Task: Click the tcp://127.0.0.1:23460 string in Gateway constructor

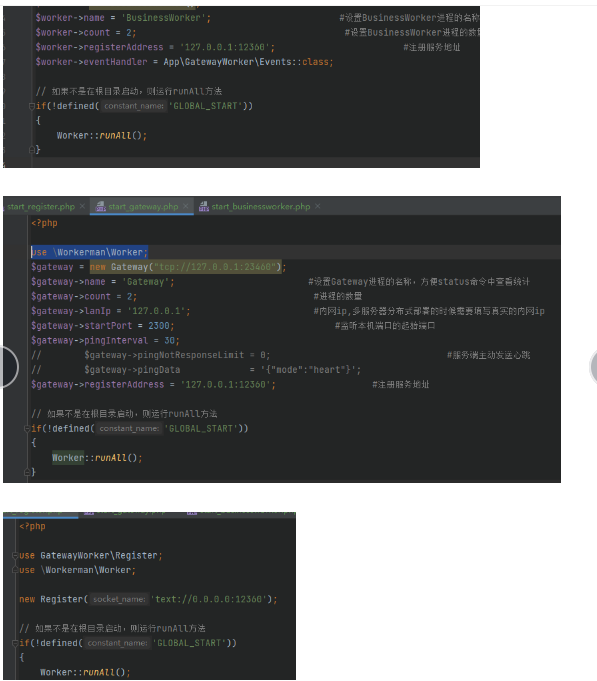Action: click(215, 267)
